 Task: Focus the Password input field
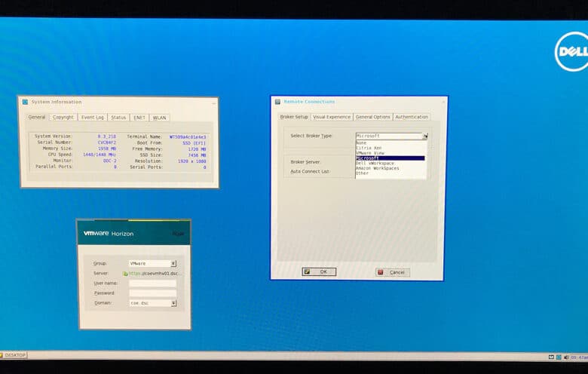152,293
